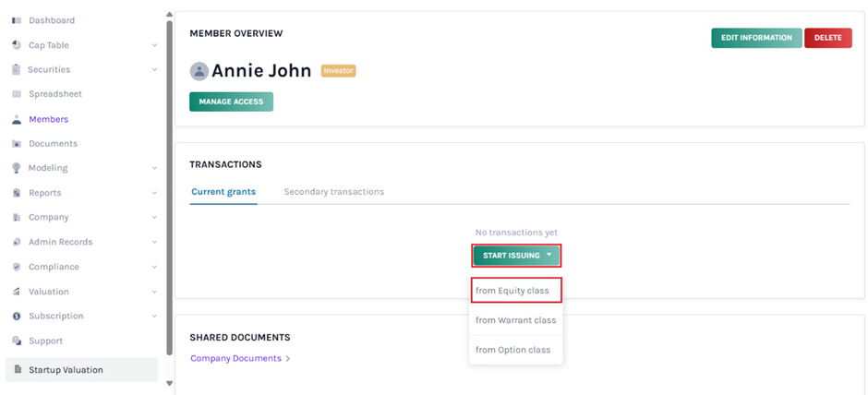This screenshot has width=868, height=395.
Task: Click the sidebar vertical scrollbar
Action: click(x=169, y=185)
